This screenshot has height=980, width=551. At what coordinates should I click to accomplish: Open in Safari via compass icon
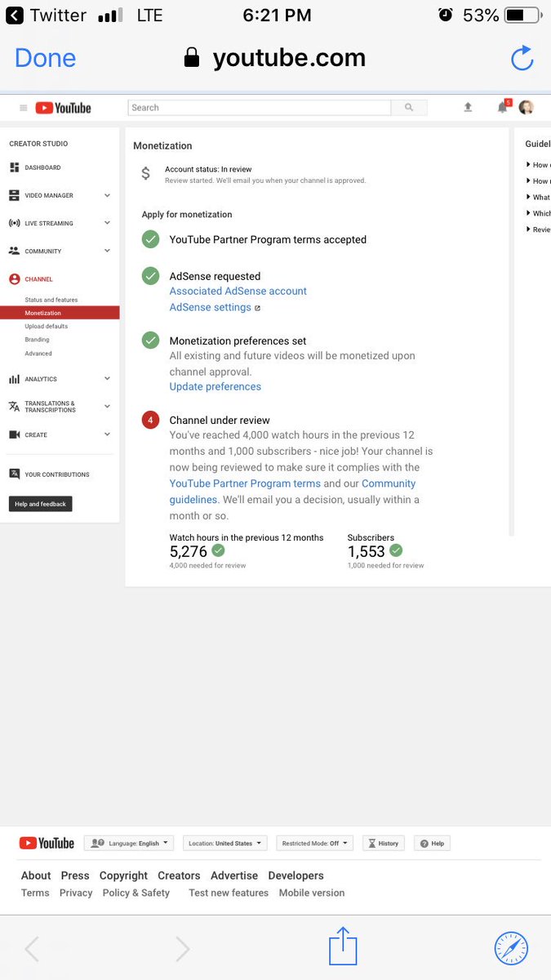tap(511, 948)
